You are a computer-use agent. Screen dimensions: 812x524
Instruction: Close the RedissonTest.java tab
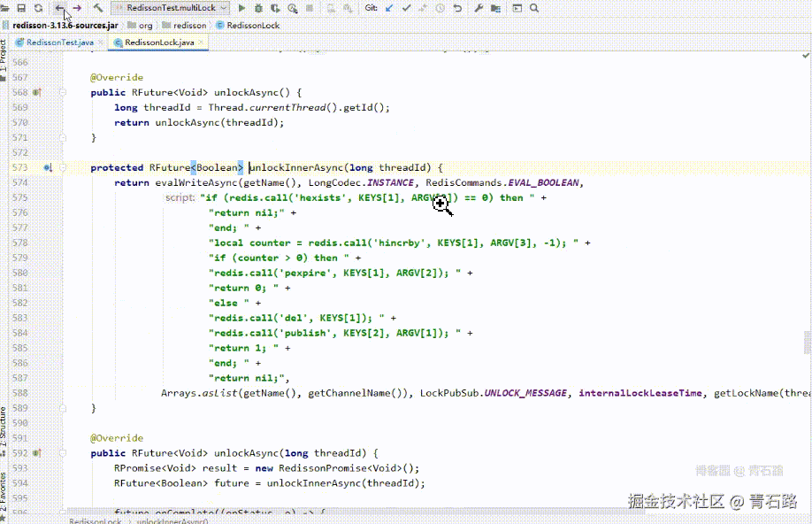(101, 42)
